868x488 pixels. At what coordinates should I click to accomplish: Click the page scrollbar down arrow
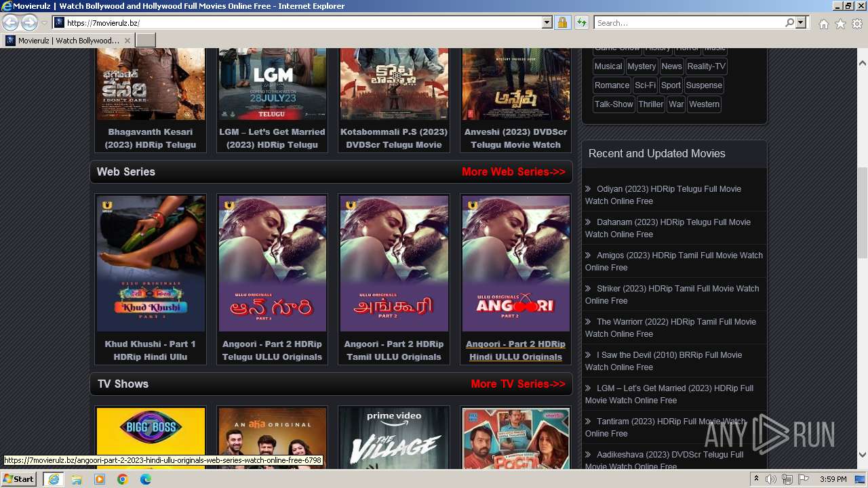[863, 455]
